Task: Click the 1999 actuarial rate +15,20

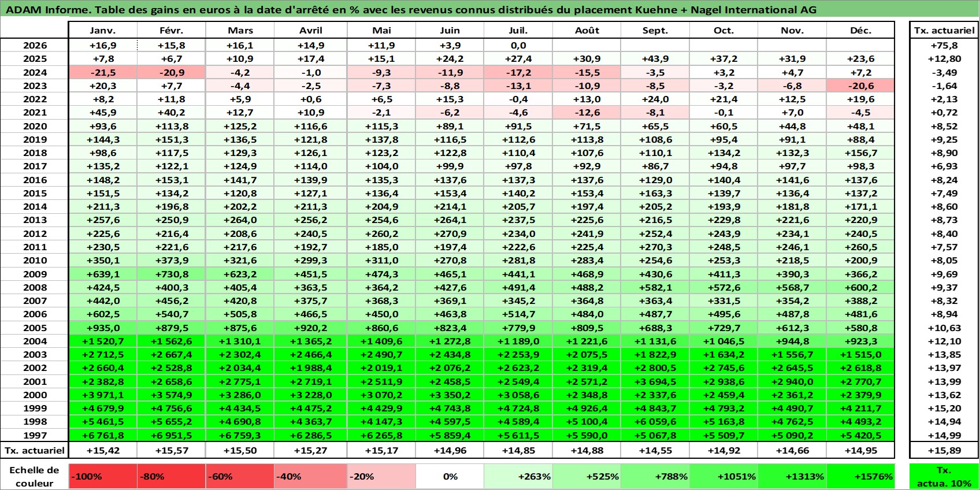Action: click(x=944, y=408)
